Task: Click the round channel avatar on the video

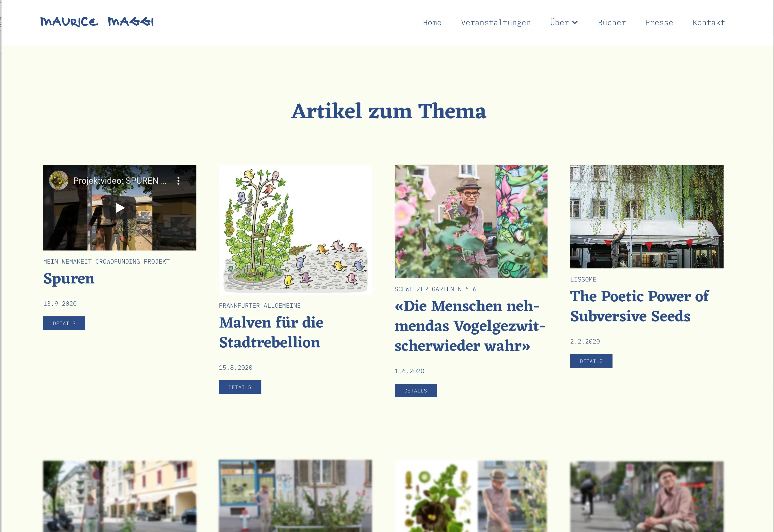Action: [59, 180]
